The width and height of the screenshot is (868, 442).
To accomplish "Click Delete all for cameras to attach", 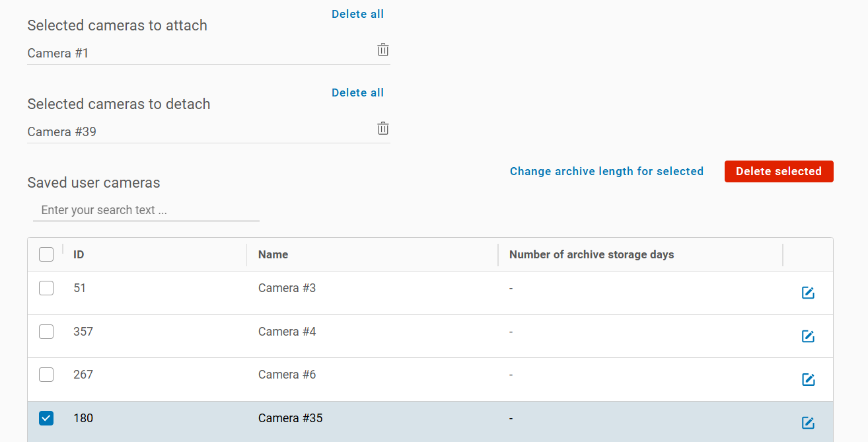I will click(x=357, y=14).
